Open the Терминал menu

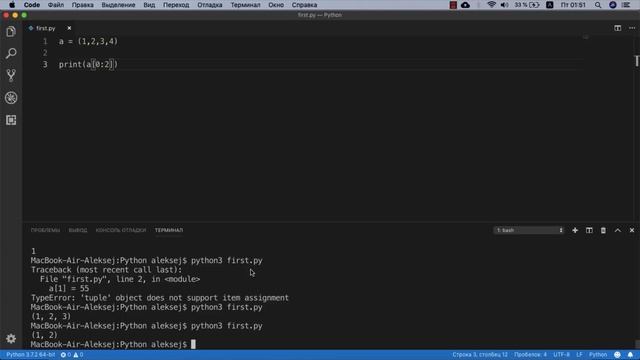point(245,5)
